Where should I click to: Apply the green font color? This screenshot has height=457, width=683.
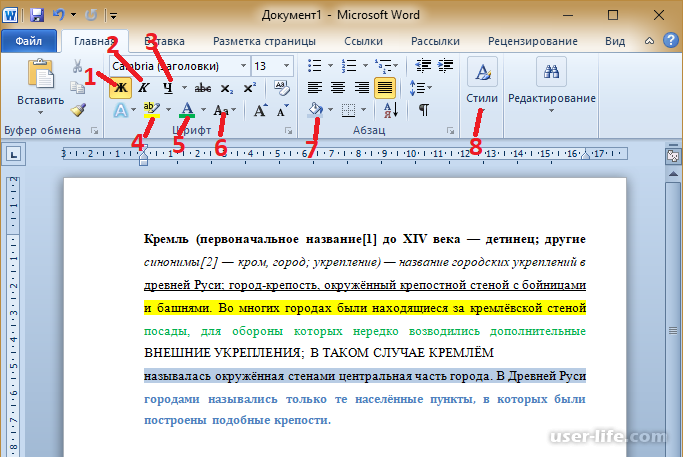tap(187, 110)
